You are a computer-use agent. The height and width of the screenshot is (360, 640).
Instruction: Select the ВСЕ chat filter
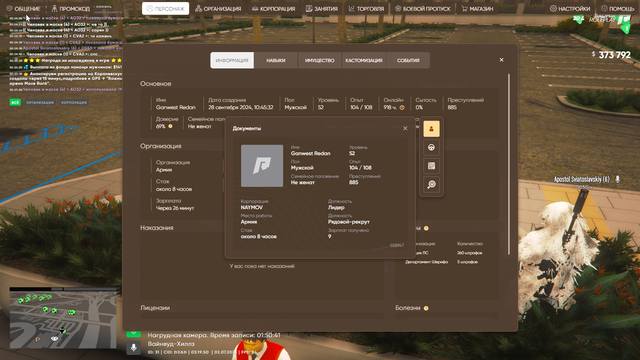pos(15,102)
